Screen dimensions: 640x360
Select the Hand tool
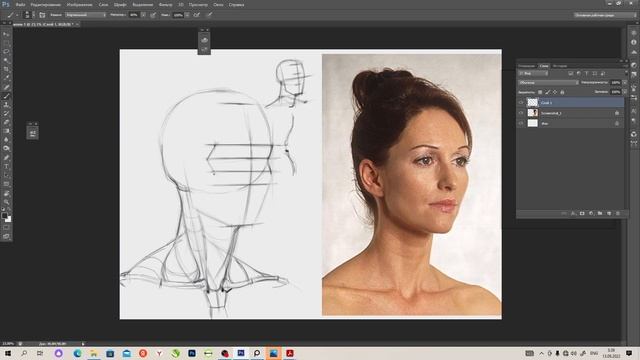pyautogui.click(x=6, y=193)
